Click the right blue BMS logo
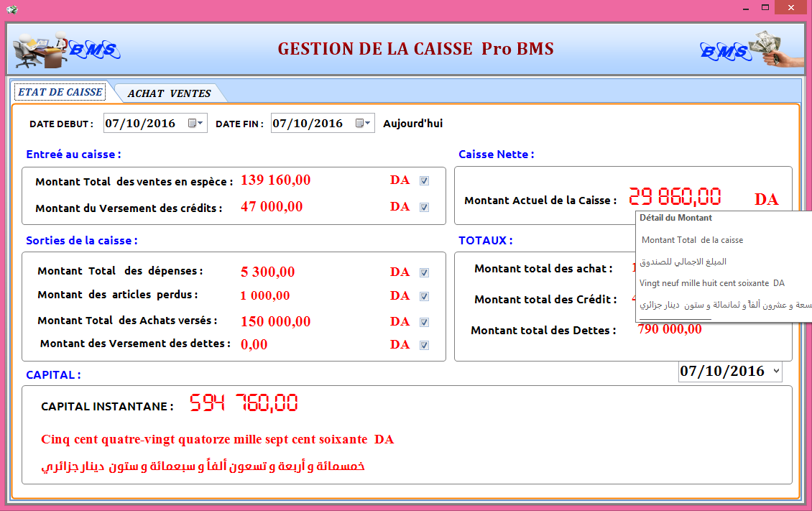Image resolution: width=812 pixels, height=511 pixels. click(x=726, y=51)
